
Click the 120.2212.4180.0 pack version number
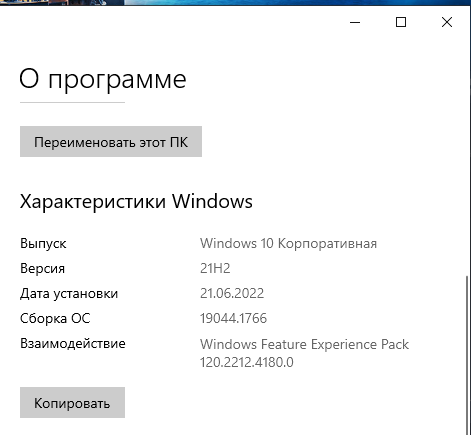tap(247, 362)
